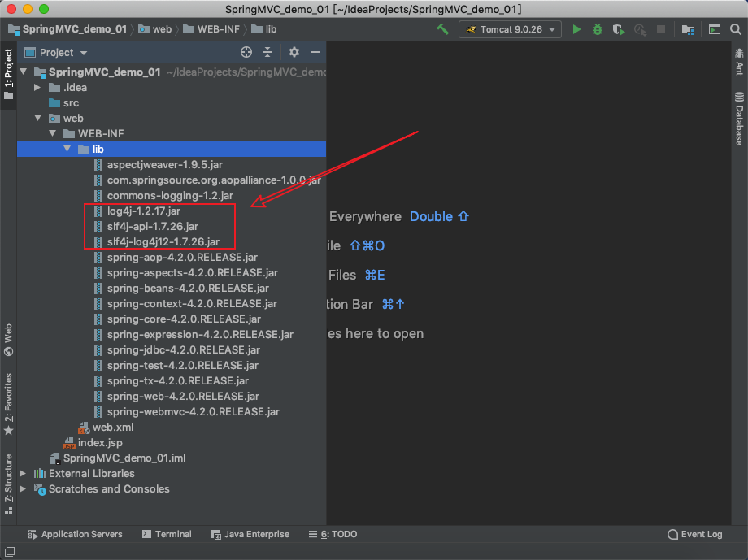
Task: Collapse the SpringMVC_demo_01 root node
Action: tap(24, 72)
